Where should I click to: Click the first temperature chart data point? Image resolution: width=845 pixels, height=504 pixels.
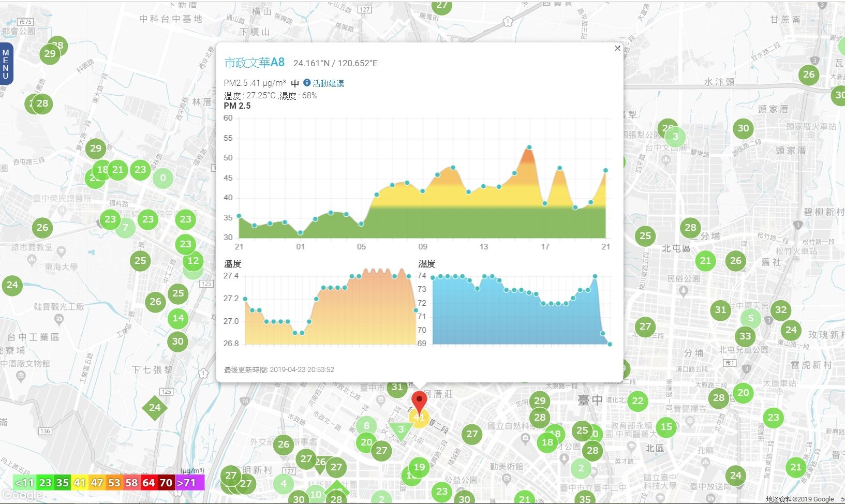pos(245,299)
